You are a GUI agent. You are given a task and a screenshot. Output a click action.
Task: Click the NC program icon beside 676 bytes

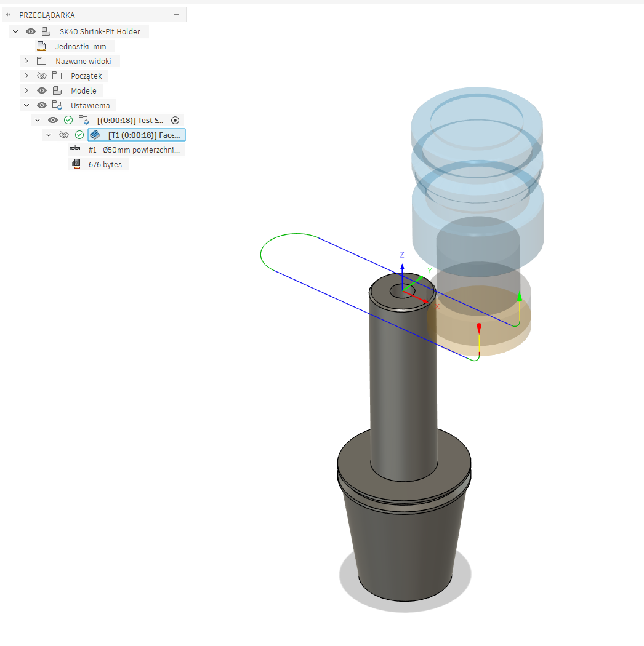point(76,164)
